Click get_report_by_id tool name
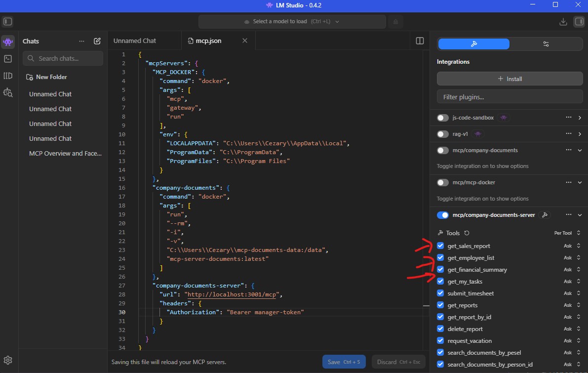This screenshot has width=588, height=373. point(469,317)
